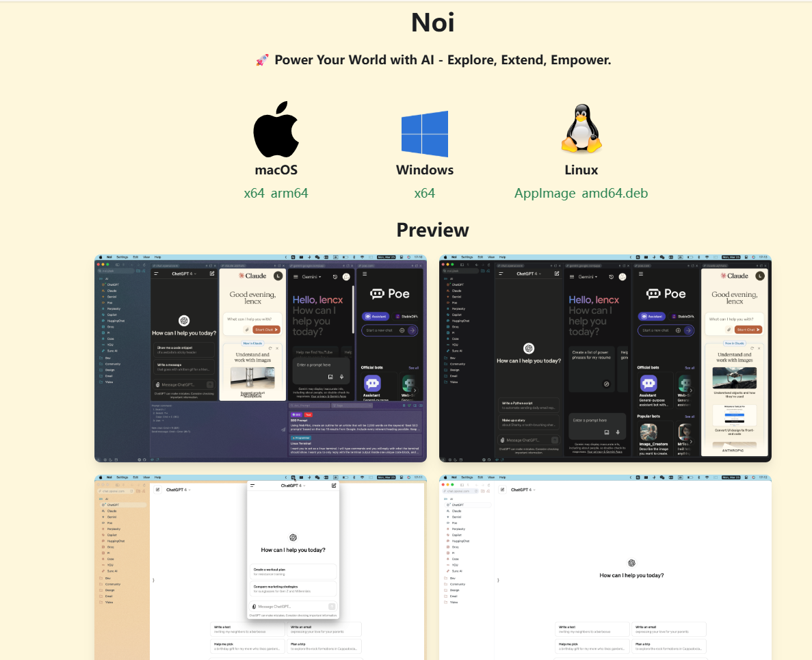This screenshot has height=660, width=812.
Task: Click the Apple macOS logo icon
Action: [276, 129]
